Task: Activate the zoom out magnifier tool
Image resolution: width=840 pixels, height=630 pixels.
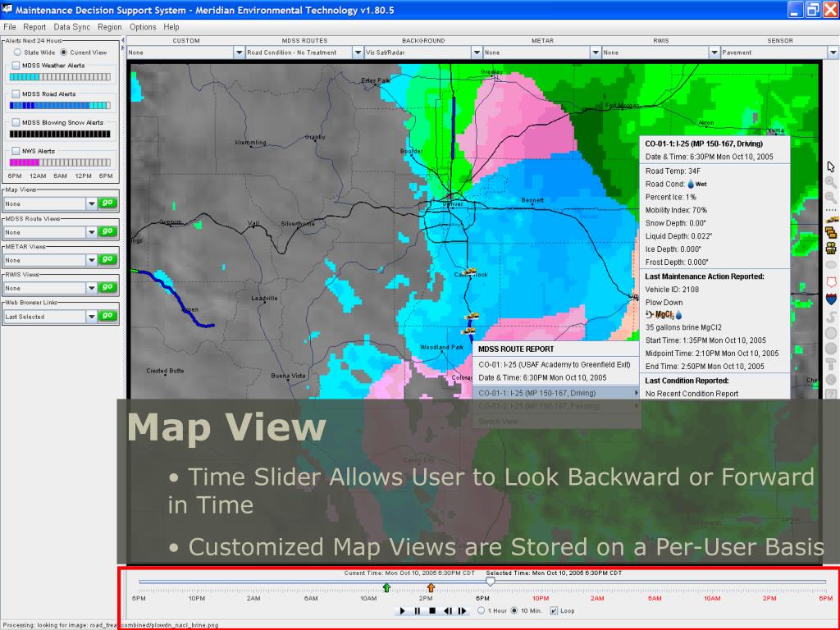Action: (x=831, y=197)
